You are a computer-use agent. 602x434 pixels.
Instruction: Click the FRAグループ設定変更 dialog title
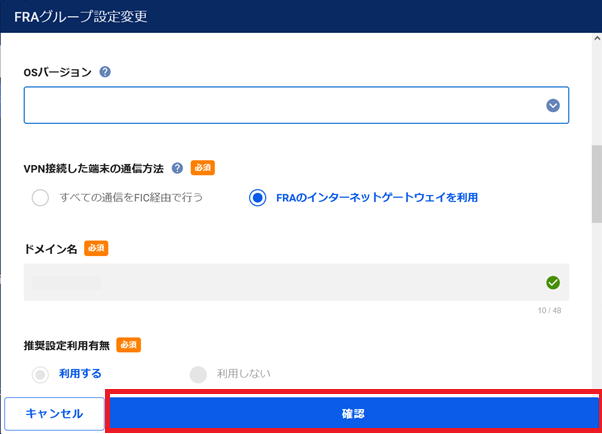[81, 17]
